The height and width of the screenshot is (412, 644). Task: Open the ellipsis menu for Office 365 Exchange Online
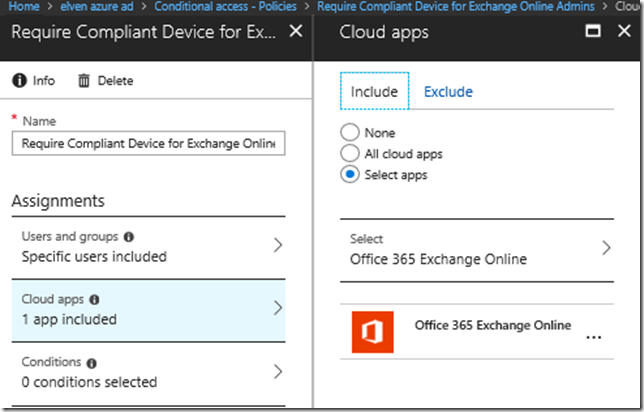point(593,337)
